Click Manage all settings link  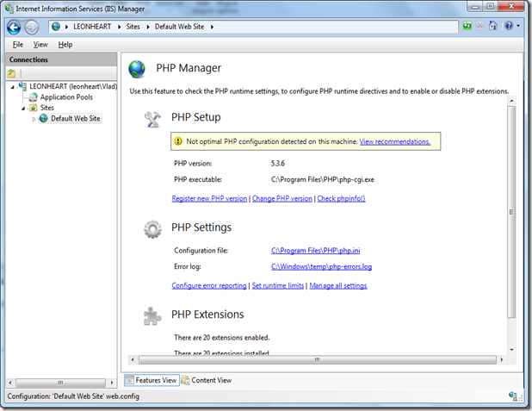tap(338, 286)
